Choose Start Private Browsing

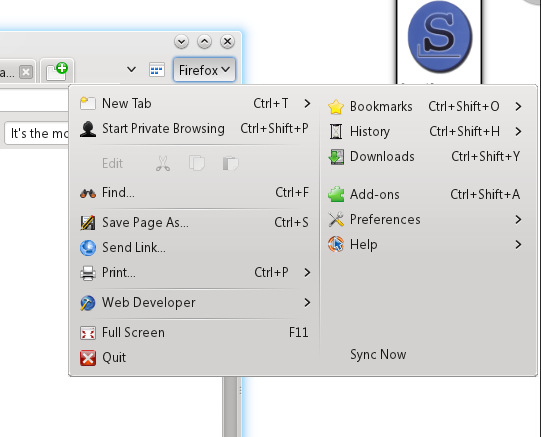(195, 129)
